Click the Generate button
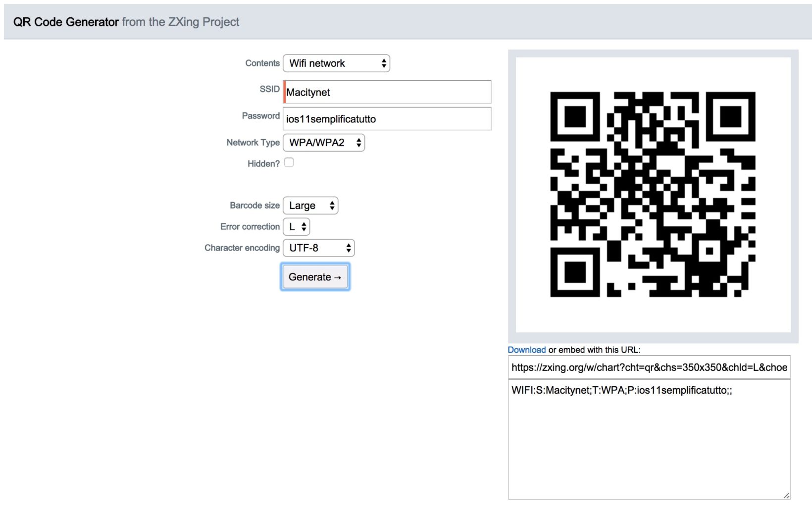The height and width of the screenshot is (521, 812). tap(315, 277)
